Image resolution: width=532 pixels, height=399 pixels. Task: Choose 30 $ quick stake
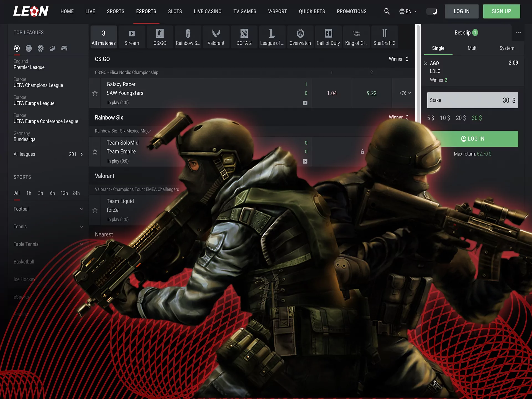[477, 118]
